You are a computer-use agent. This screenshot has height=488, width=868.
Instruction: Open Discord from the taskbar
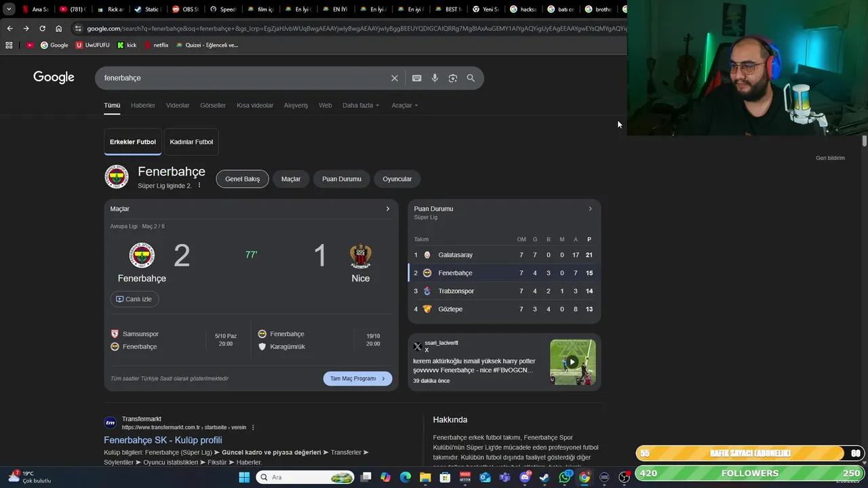tap(525, 477)
